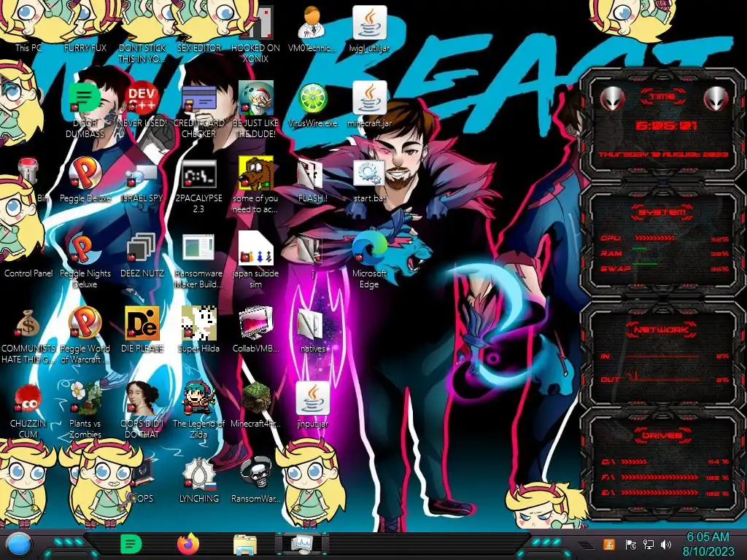
Task: Click the right alien head on the TIME widget
Action: (x=716, y=98)
